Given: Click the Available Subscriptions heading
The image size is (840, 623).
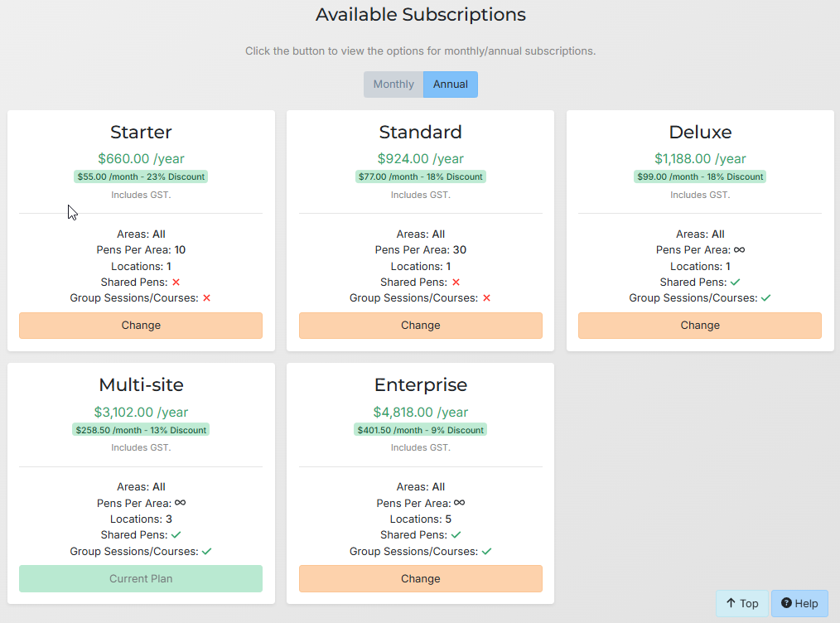Looking at the screenshot, I should tap(421, 14).
